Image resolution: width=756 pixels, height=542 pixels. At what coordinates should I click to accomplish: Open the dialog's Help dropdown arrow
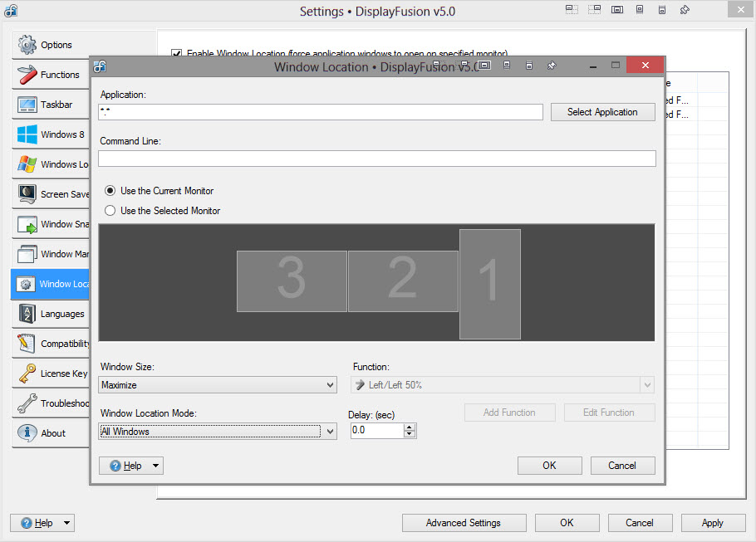pos(154,466)
